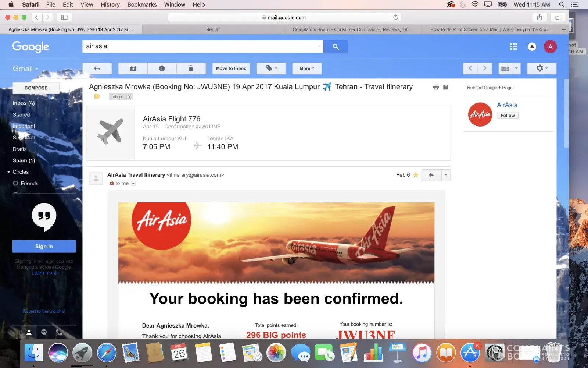588x368 pixels.
Task: Report this email as spam
Action: pyautogui.click(x=162, y=68)
